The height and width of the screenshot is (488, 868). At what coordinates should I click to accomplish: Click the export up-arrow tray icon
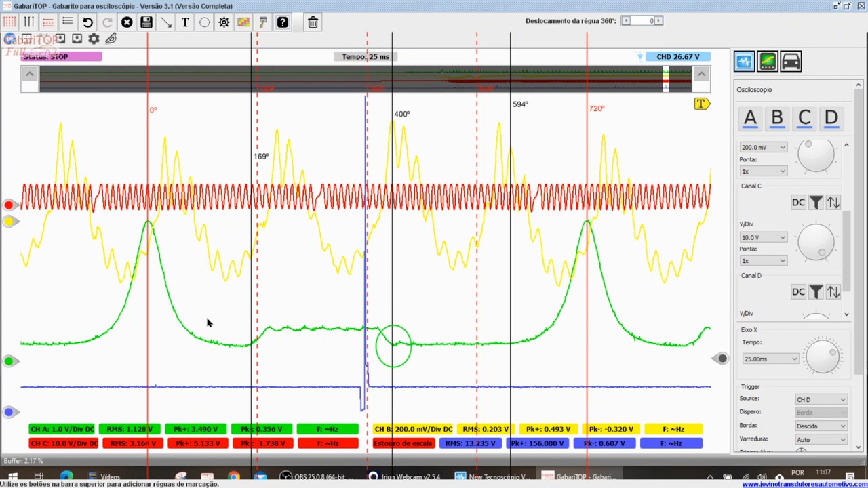point(77,39)
